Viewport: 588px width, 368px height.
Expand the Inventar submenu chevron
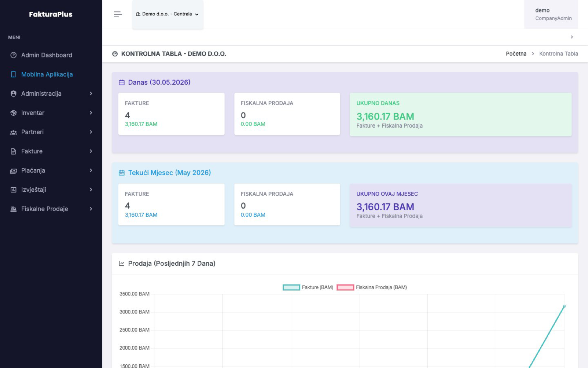[91, 113]
